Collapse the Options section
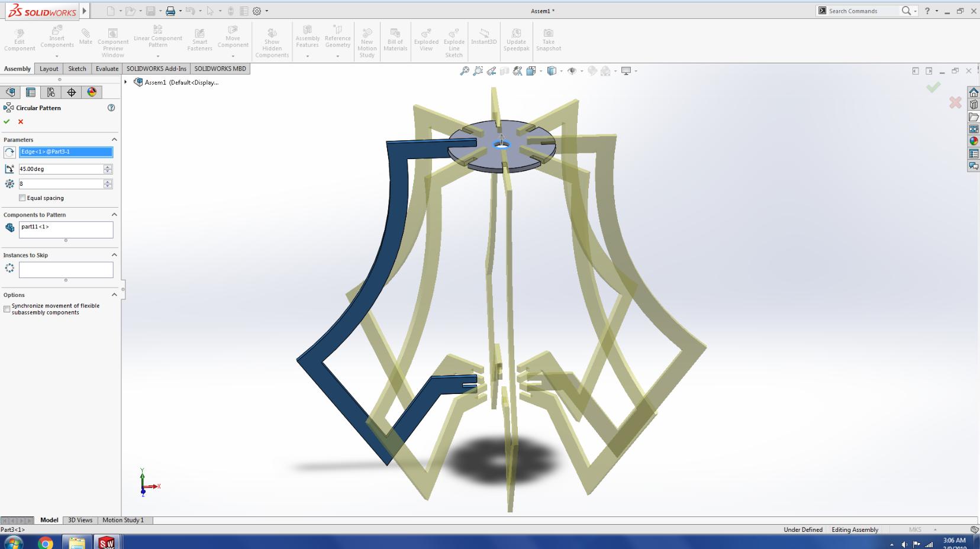The height and width of the screenshot is (549, 980). (x=114, y=295)
